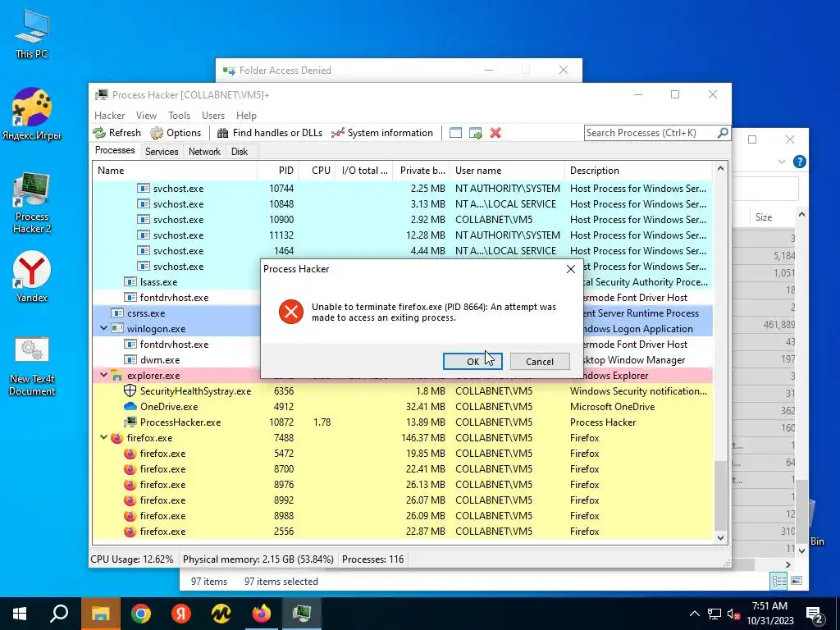Switch to the Disk tab
Image resolution: width=840 pixels, height=630 pixels.
coord(240,152)
